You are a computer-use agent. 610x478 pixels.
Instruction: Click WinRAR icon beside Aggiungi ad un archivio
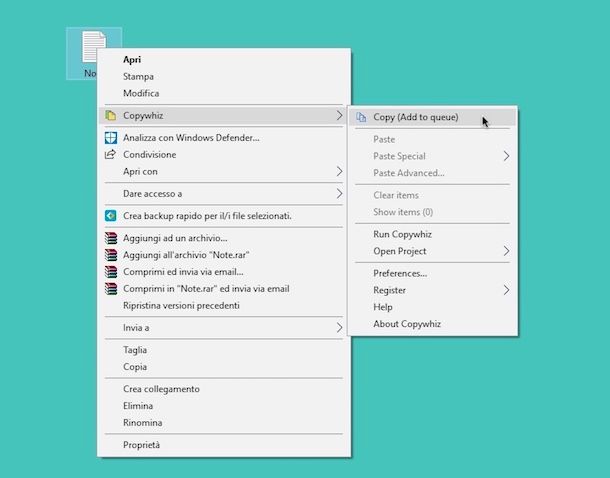click(111, 238)
